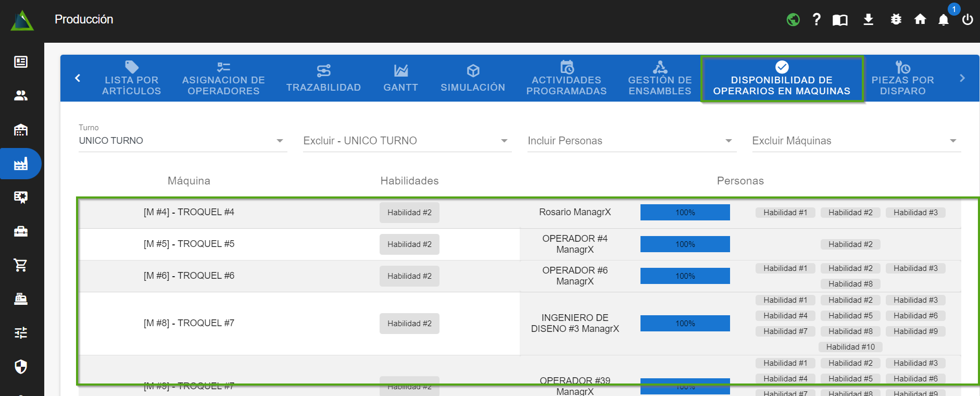
Task: Click the download icon in header
Action: tap(868, 20)
